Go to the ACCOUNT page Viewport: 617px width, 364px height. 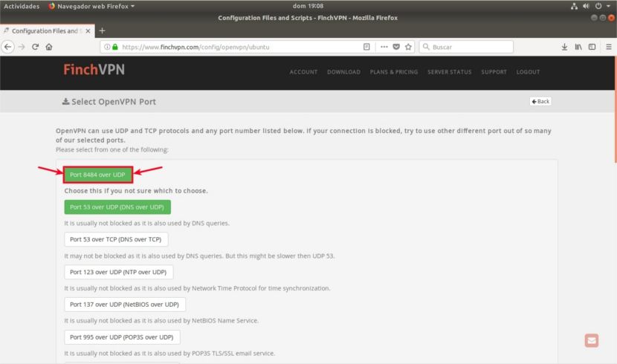[x=303, y=72]
